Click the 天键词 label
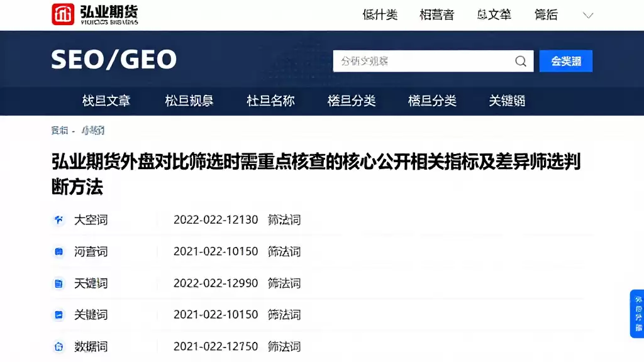 tap(91, 283)
